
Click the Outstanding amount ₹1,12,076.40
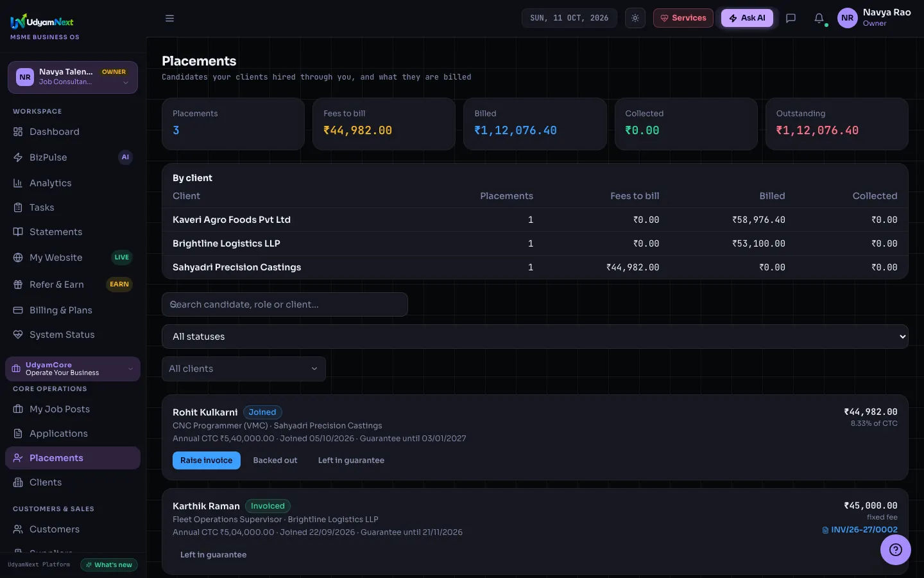tap(817, 130)
